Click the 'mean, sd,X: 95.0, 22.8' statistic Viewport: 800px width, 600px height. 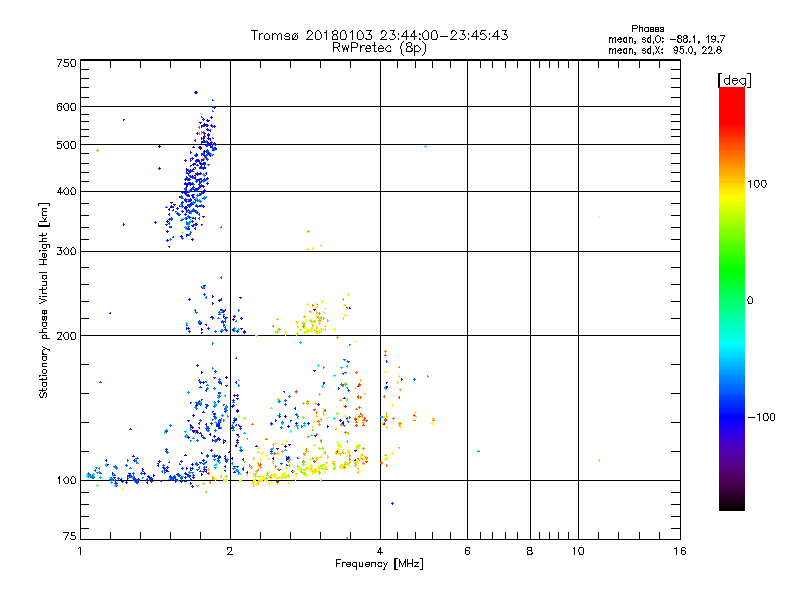(665, 51)
